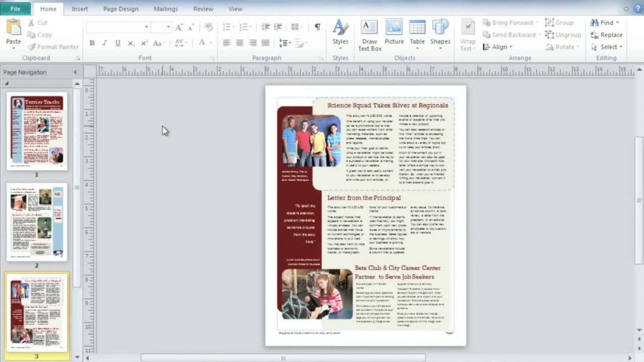Viewport: 644px width, 362px height.
Task: Increase the paragraph indent
Action: click(278, 27)
